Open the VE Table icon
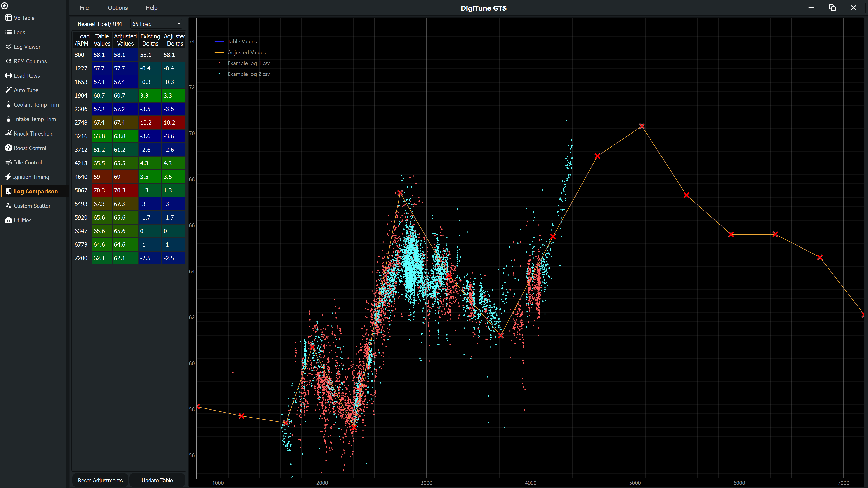 click(x=8, y=18)
